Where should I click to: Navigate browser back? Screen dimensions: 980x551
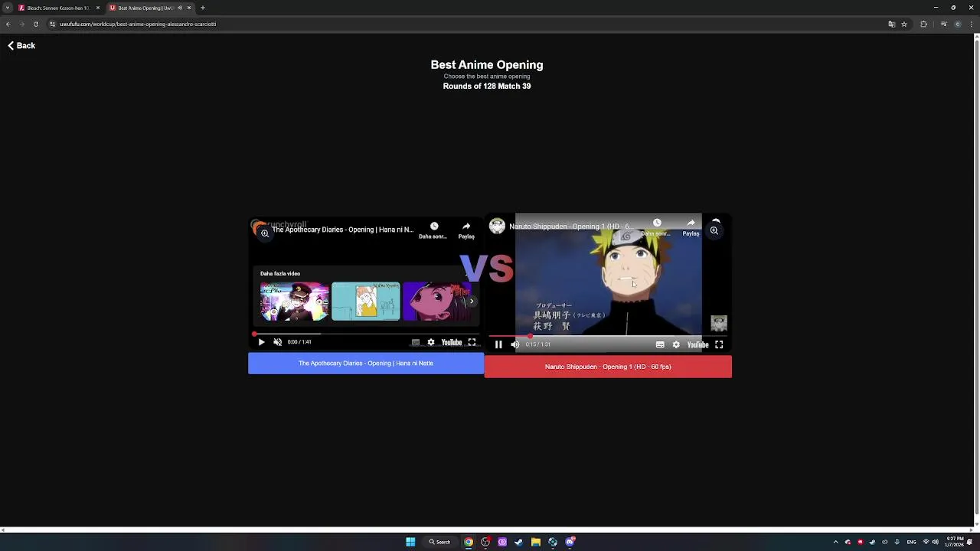tap(8, 24)
